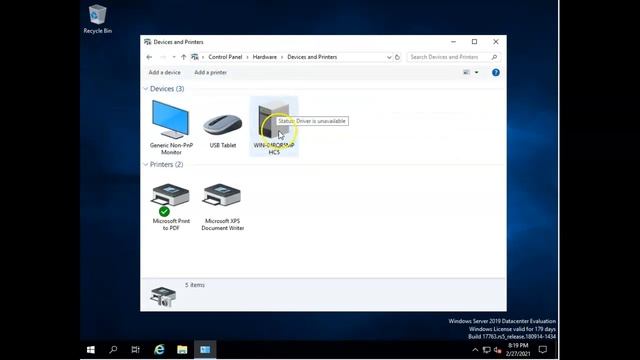Click Add a printer
The image size is (640, 360).
click(211, 73)
